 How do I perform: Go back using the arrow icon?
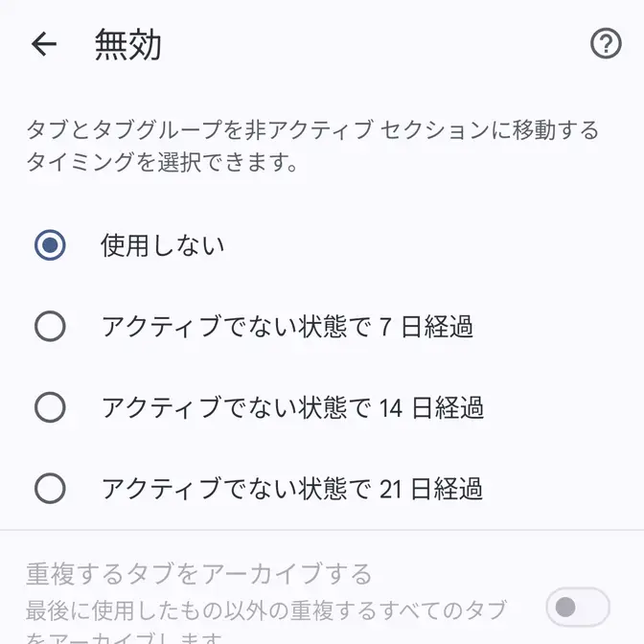(44, 44)
